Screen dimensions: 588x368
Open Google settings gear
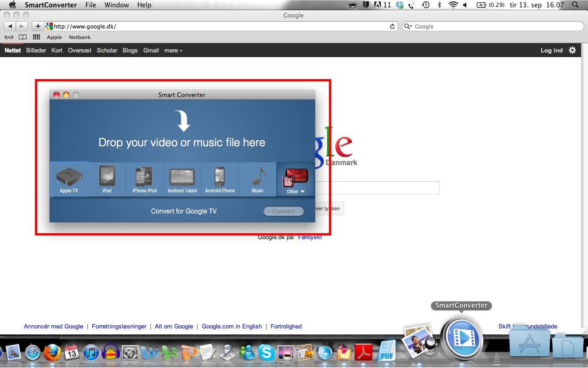pos(572,50)
